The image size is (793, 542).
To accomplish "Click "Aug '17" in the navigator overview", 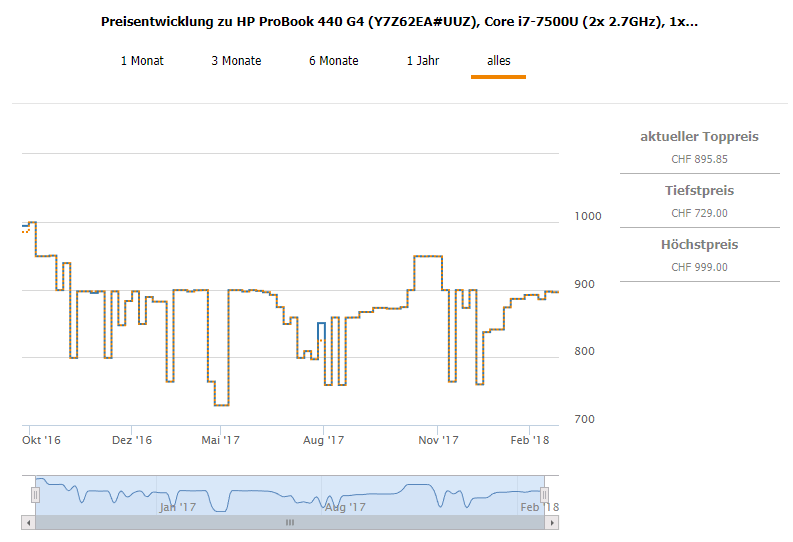I will pos(345,507).
